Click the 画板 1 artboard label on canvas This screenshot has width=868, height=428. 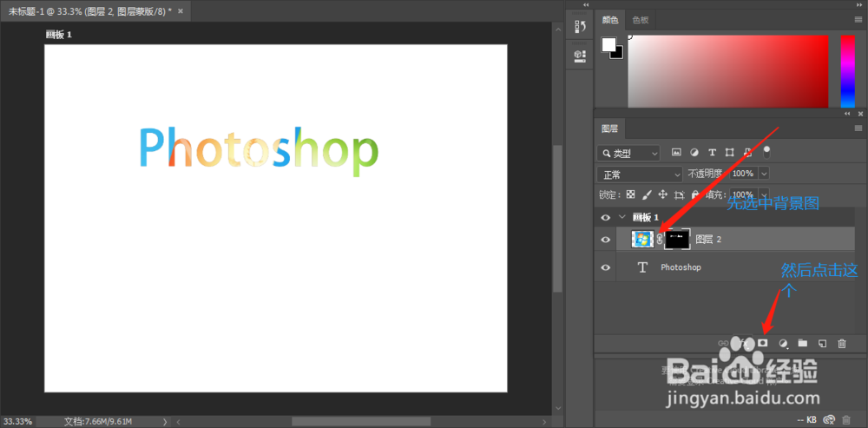point(58,35)
